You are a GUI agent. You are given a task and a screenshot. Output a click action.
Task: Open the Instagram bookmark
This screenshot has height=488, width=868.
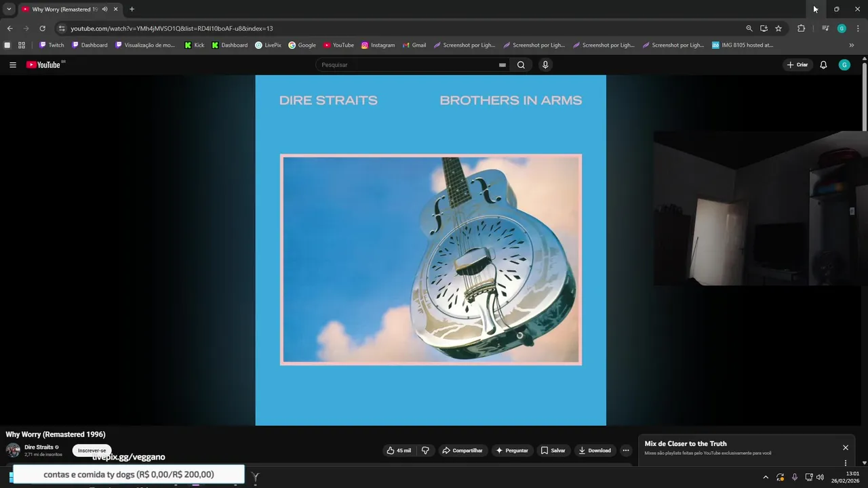click(x=378, y=45)
